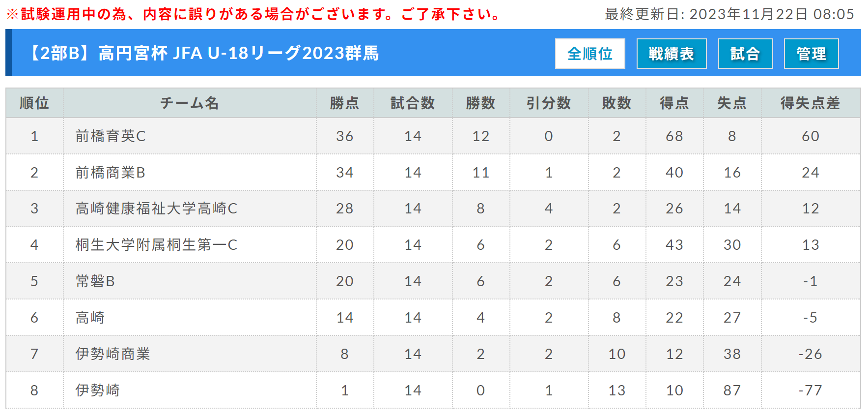Click the 高崎 team name in rank 6
The image size is (868, 419).
click(90, 318)
